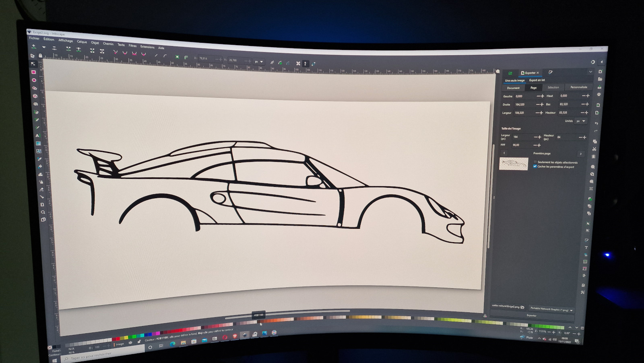644x363 pixels.
Task: Click the Print icon in right toolbar
Action: coord(599,94)
